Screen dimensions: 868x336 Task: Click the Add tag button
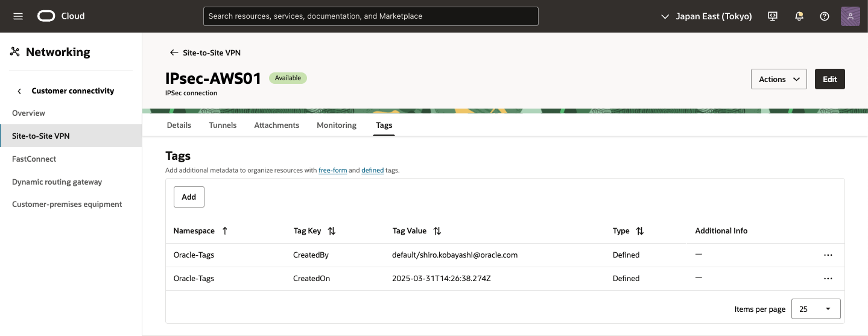[189, 197]
